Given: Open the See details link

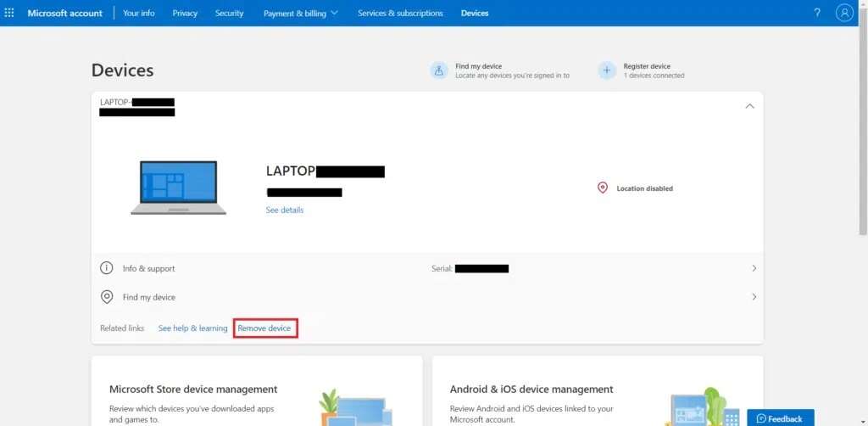Looking at the screenshot, I should pos(285,210).
